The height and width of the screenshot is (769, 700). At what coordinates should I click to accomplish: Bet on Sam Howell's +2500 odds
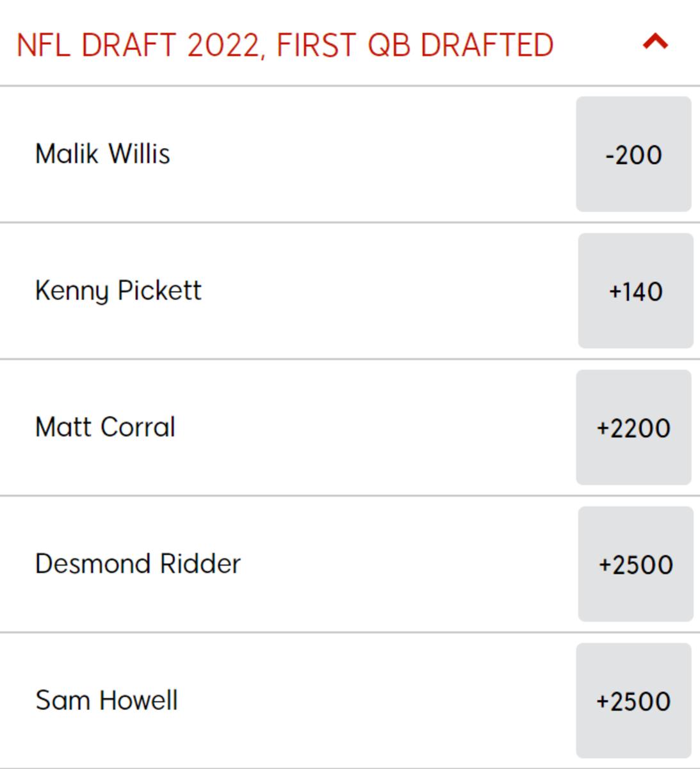pos(633,700)
